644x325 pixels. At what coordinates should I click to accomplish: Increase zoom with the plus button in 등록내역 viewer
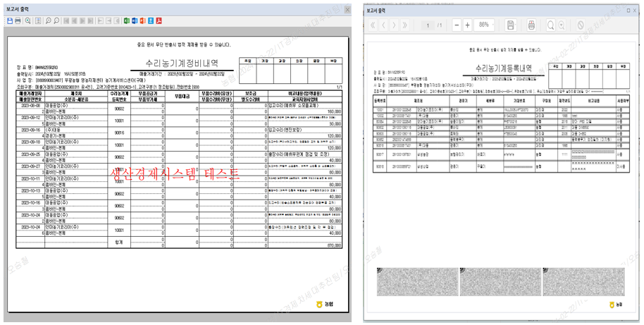tap(467, 25)
